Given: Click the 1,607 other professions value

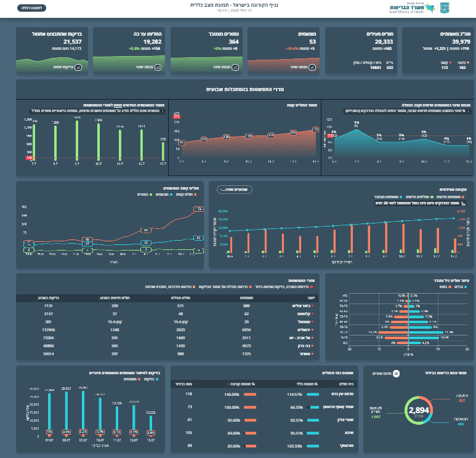Looking at the screenshot, I should click(376, 417).
